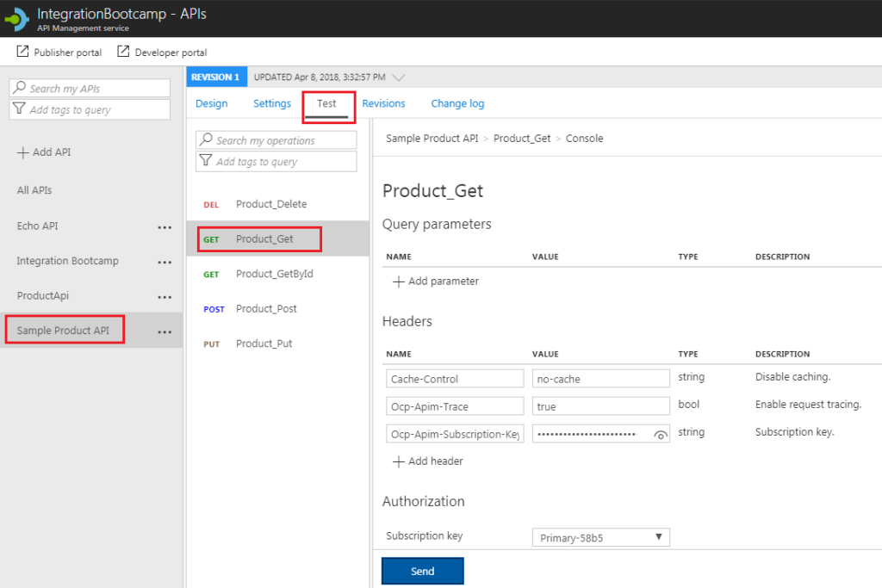Click Sample Product API in the breadcrumb
Screen dimensions: 882x588
tap(432, 139)
